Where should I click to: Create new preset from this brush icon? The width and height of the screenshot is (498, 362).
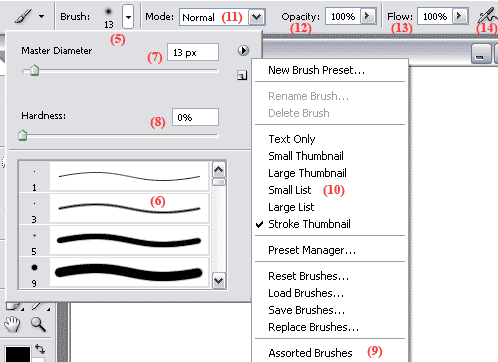click(x=242, y=75)
